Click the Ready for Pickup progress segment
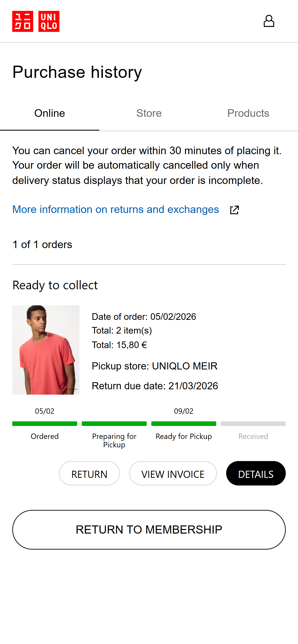This screenshot has width=298, height=644. point(184,424)
